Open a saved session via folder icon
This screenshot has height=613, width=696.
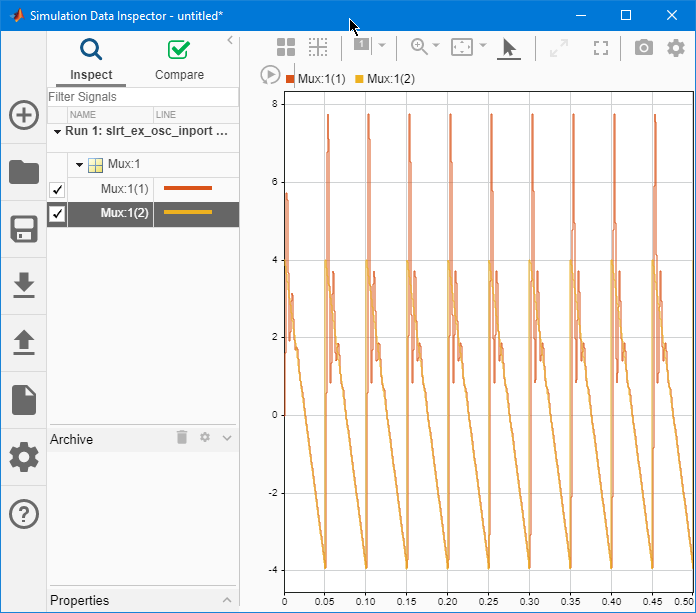tap(23, 172)
